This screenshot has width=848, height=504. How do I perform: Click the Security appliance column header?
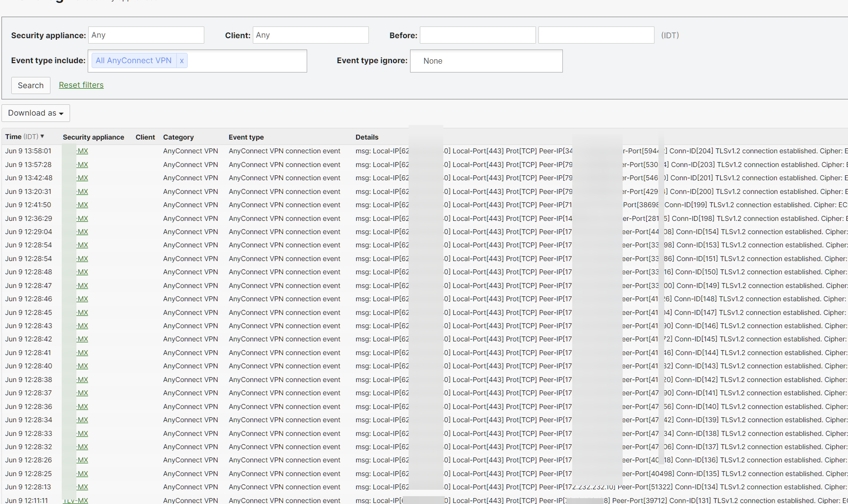93,137
